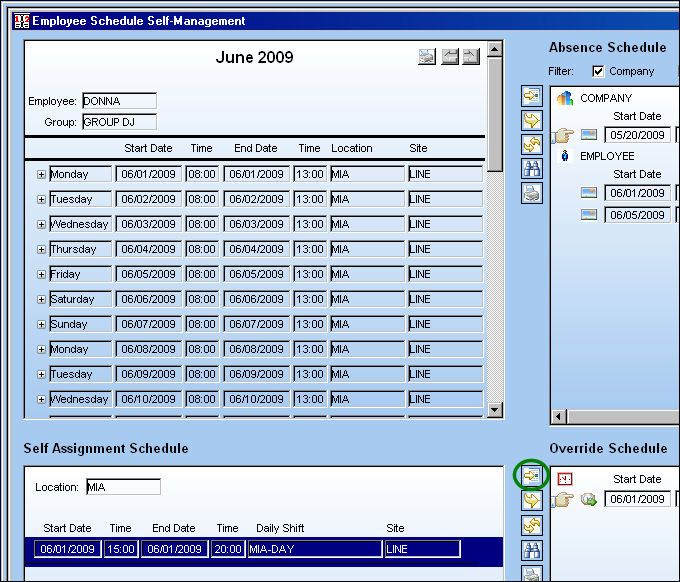Image resolution: width=680 pixels, height=582 pixels.
Task: Click the absence start date 05/20/2009 field
Action: click(x=637, y=135)
